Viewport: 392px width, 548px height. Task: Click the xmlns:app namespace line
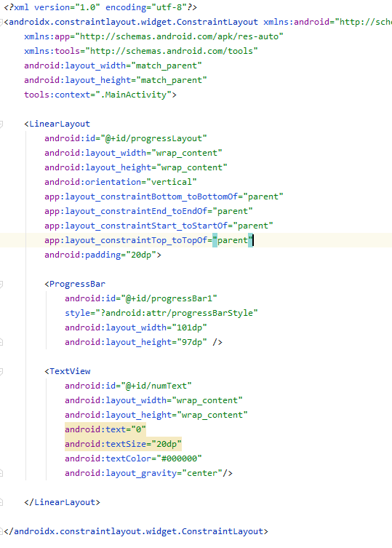tap(153, 36)
